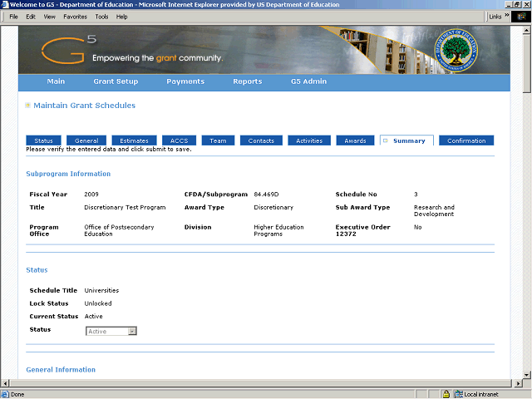Click Research and Development sub award type

(x=434, y=210)
